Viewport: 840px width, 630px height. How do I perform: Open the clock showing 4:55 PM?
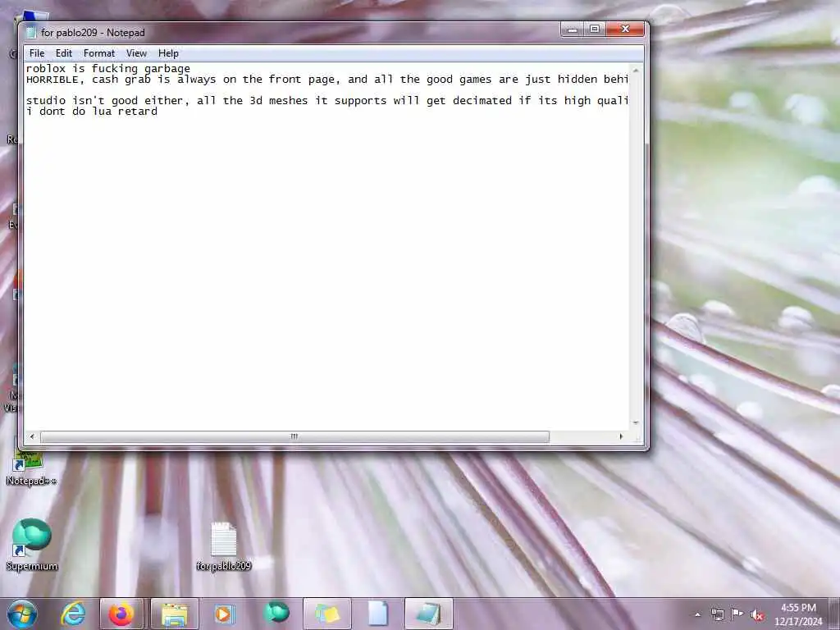pos(798,614)
